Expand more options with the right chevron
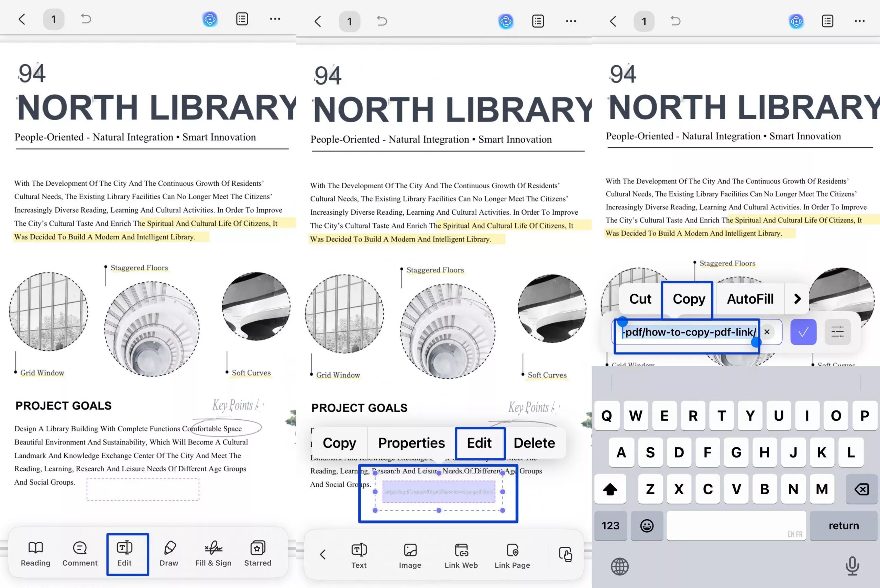Screen dimensions: 880x588 pos(797,299)
